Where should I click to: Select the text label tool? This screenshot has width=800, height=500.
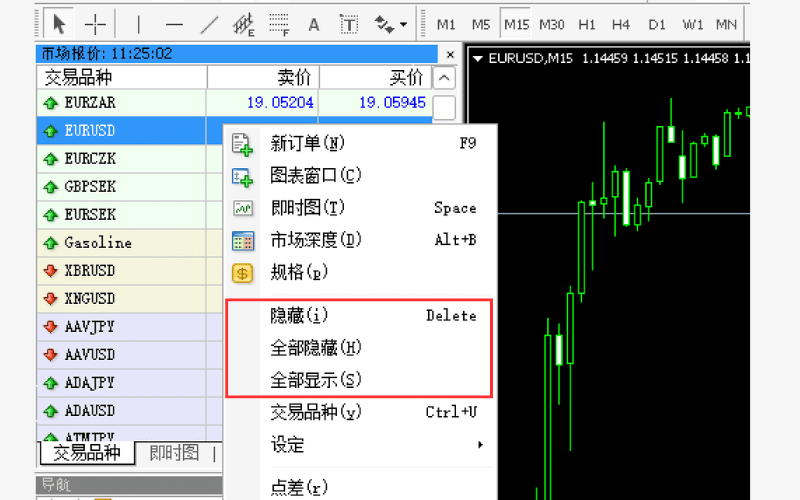click(x=349, y=24)
